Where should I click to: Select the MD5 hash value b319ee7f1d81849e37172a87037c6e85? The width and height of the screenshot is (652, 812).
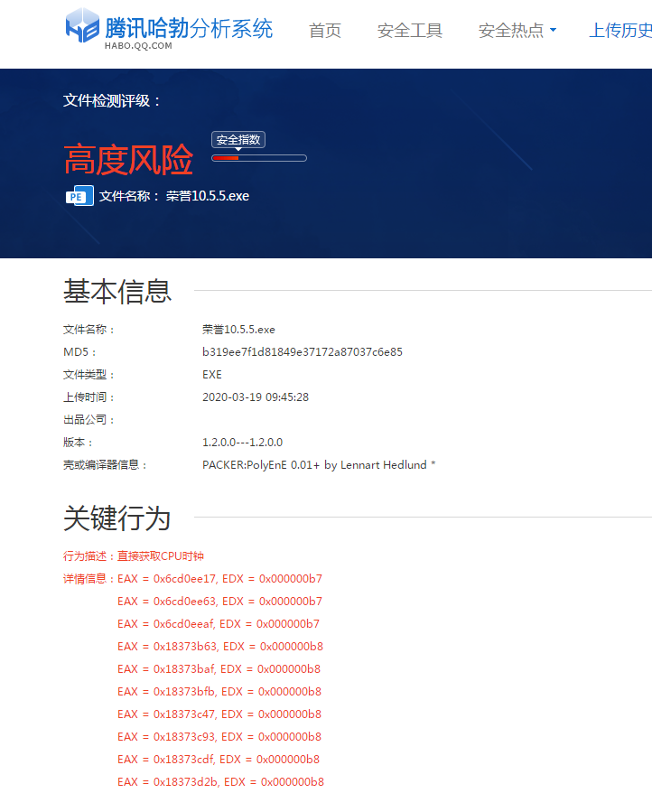pyautogui.click(x=303, y=352)
